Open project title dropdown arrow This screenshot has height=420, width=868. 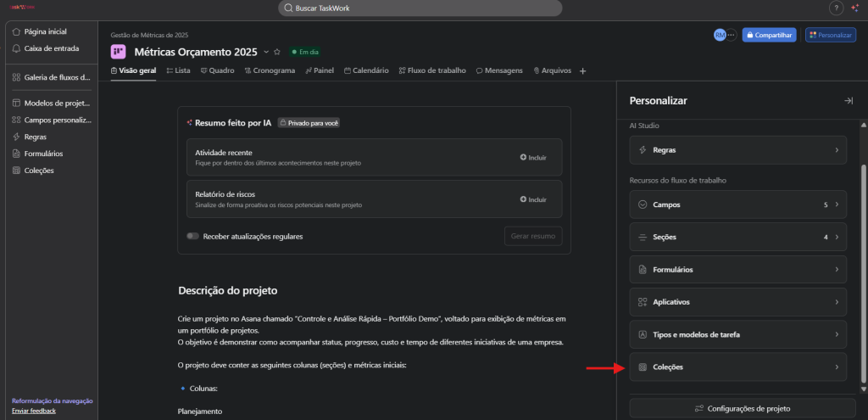pos(266,52)
